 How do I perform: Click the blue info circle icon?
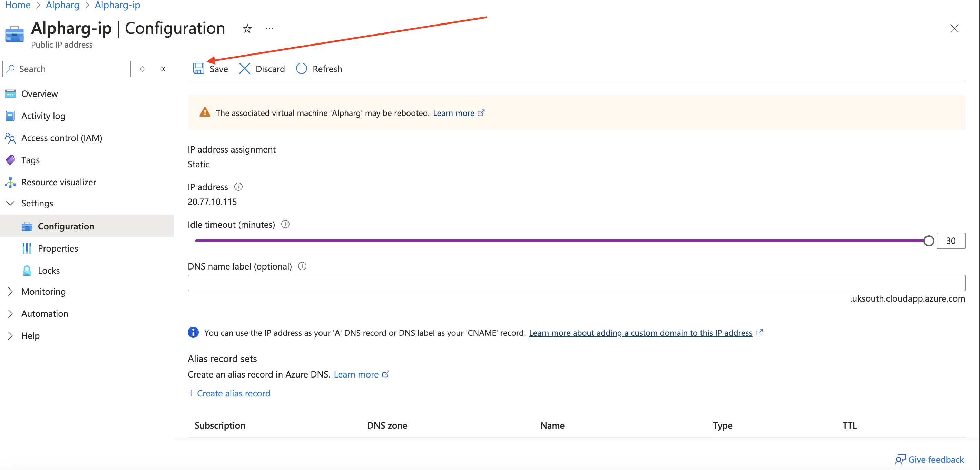[193, 332]
